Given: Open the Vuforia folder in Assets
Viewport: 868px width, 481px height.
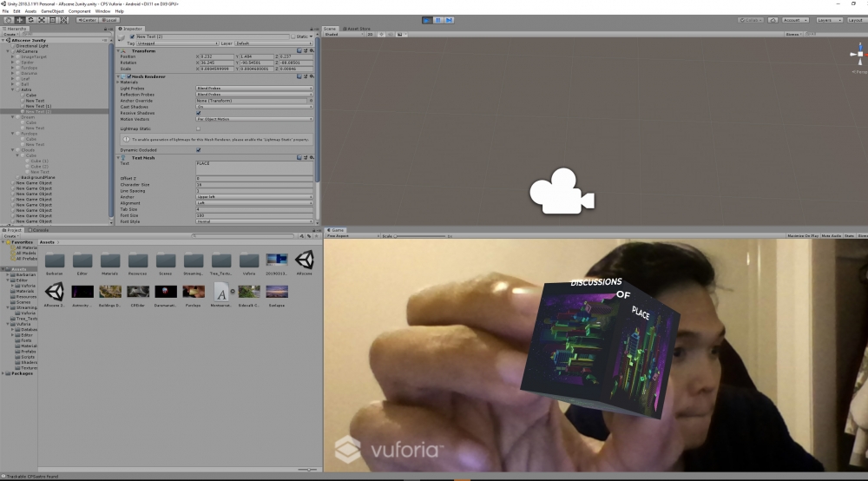Looking at the screenshot, I should click(249, 261).
